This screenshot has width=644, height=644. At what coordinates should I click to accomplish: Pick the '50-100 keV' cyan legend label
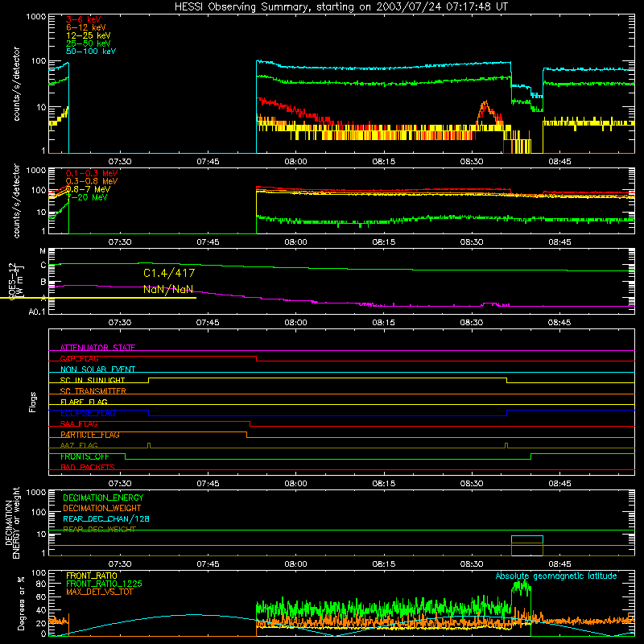(91, 52)
